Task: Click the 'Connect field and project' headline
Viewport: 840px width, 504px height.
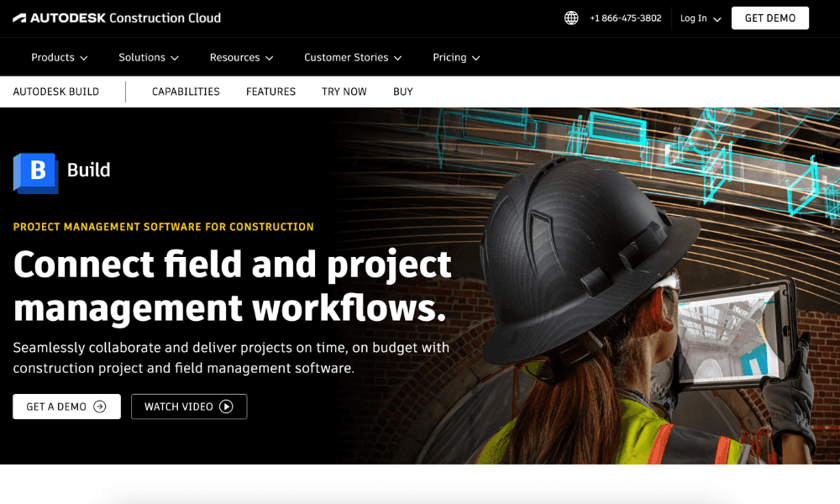Action: (232, 265)
